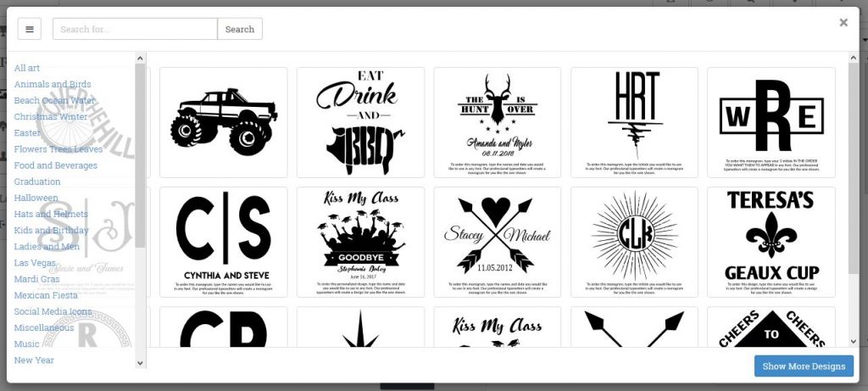Click category list scroll up arrow
The width and height of the screenshot is (868, 391).
pos(140,58)
